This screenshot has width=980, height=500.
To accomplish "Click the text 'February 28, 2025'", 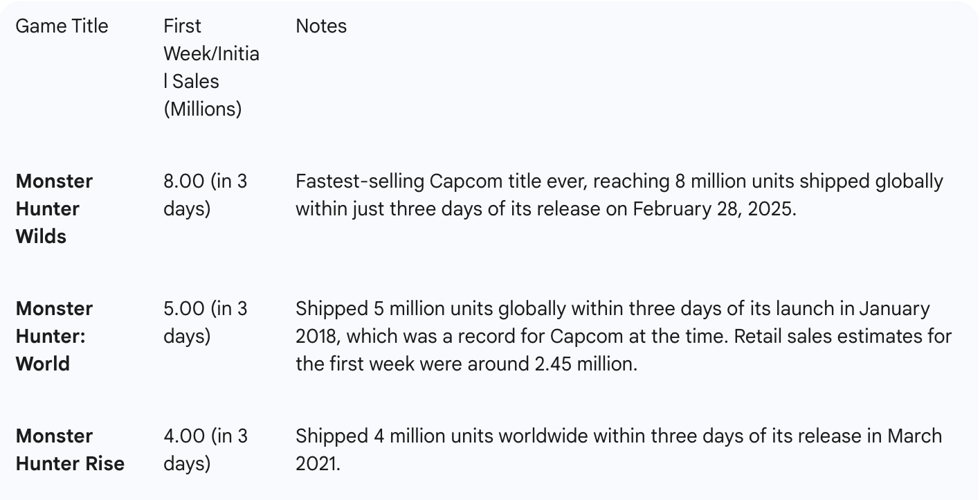I will pos(714,208).
